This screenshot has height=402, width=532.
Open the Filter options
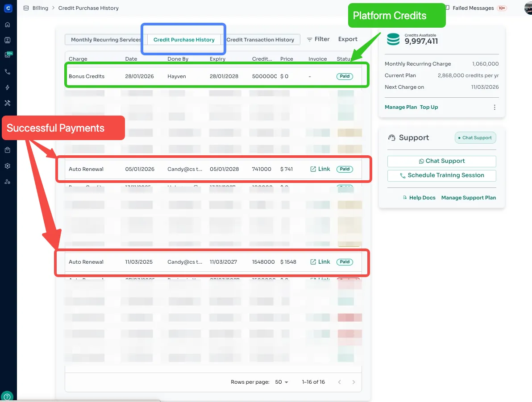click(318, 39)
